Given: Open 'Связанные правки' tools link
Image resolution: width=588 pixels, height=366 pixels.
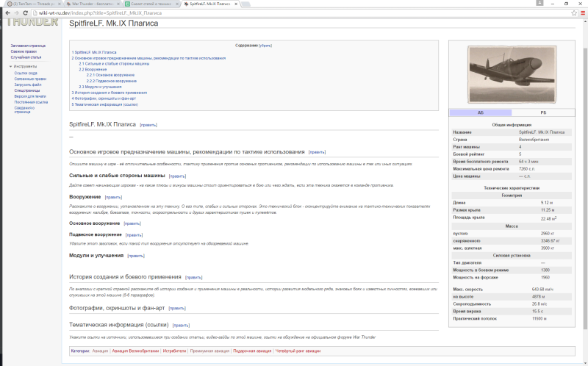Looking at the screenshot, I should pos(30,79).
